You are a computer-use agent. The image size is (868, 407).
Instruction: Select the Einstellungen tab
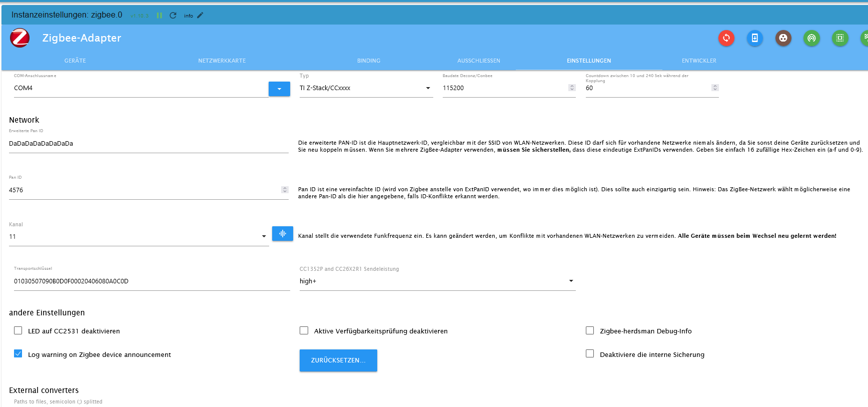coord(589,61)
